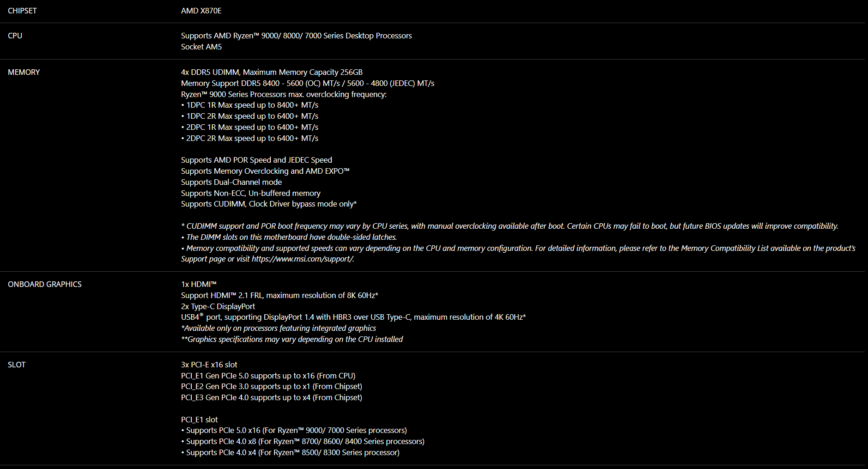
Task: Click the CHIPSET row label
Action: 22,11
